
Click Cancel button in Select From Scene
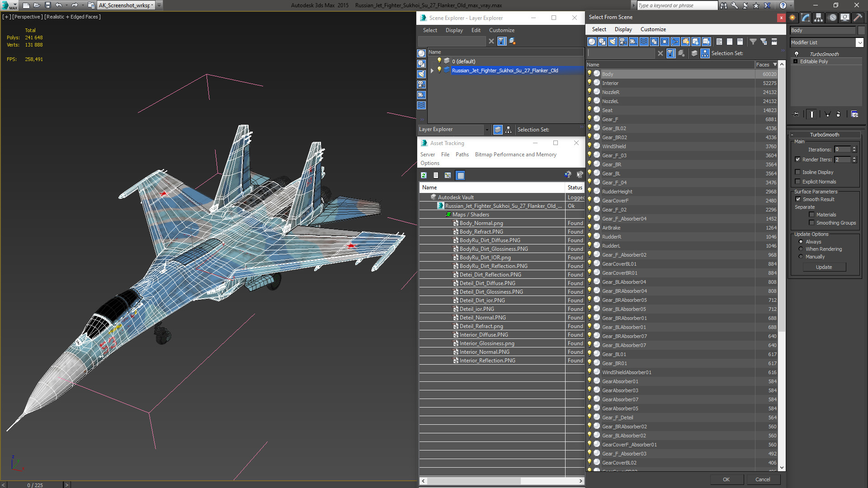tap(763, 479)
